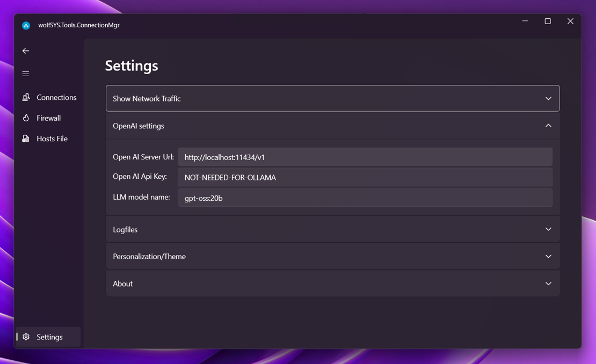This screenshot has width=596, height=364.
Task: Open the hamburger navigation menu
Action: click(x=26, y=74)
